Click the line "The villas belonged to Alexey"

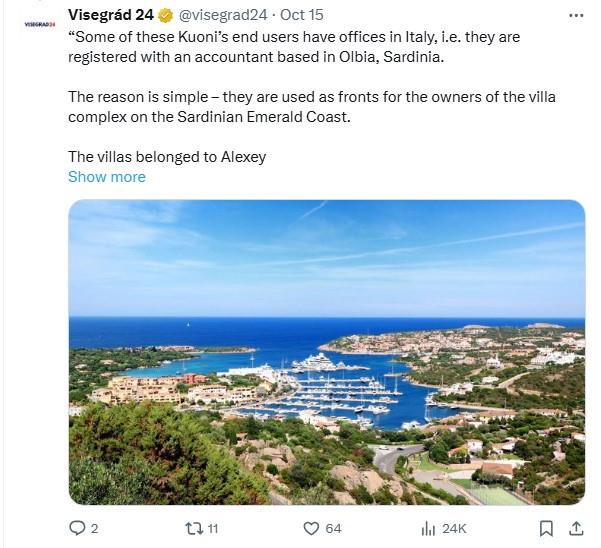pyautogui.click(x=167, y=156)
